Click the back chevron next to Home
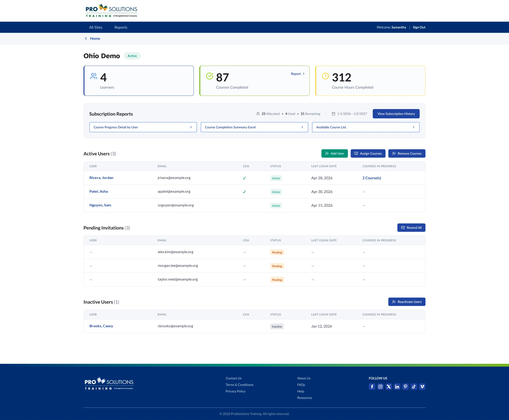The image size is (509, 420). [86, 39]
